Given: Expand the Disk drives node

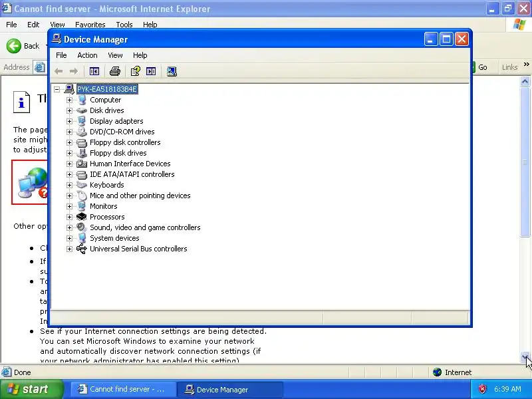Looking at the screenshot, I should click(x=69, y=110).
